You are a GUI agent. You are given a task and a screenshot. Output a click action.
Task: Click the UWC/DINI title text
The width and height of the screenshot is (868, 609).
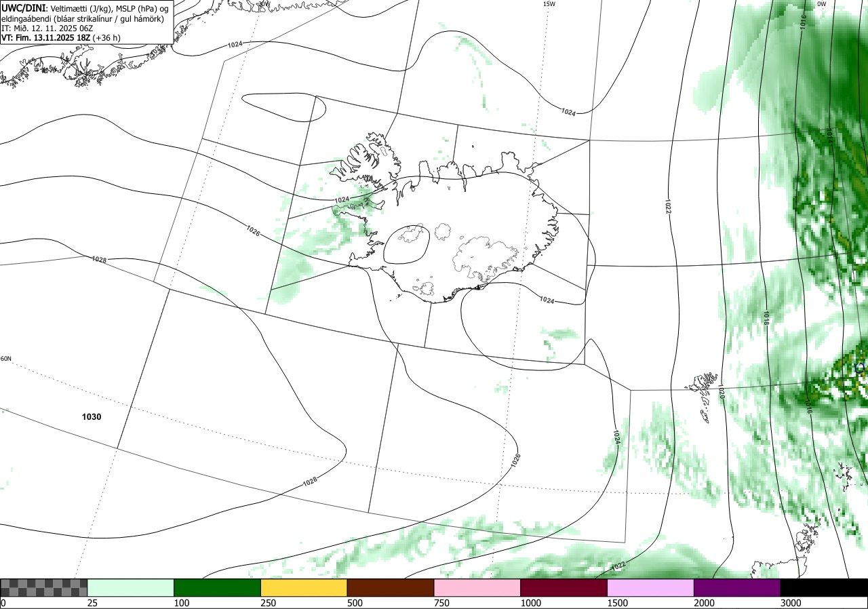24,8
